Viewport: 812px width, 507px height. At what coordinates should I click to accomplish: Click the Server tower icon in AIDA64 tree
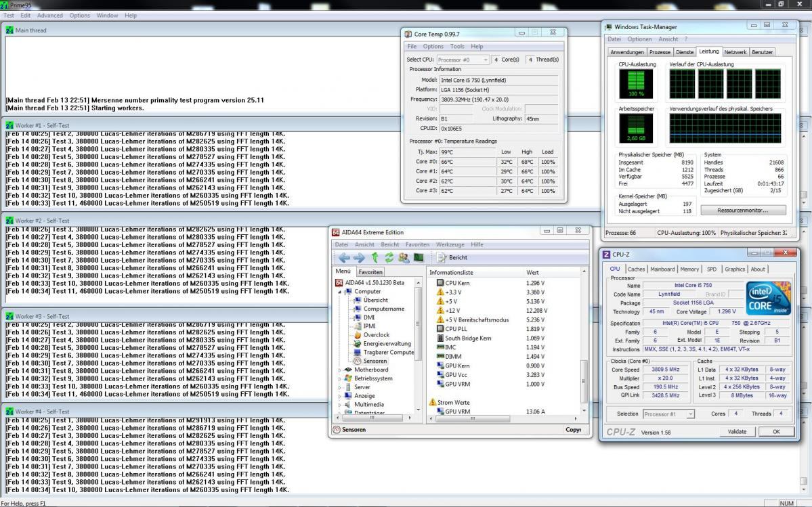348,387
